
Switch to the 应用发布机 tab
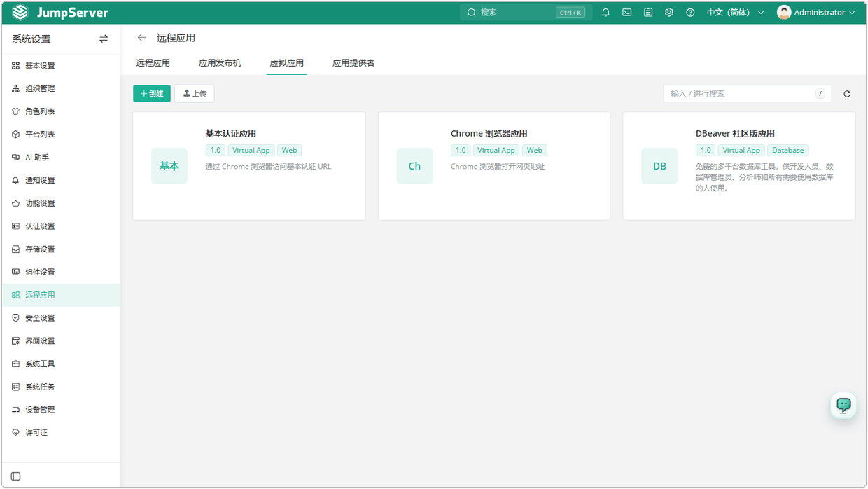click(220, 63)
